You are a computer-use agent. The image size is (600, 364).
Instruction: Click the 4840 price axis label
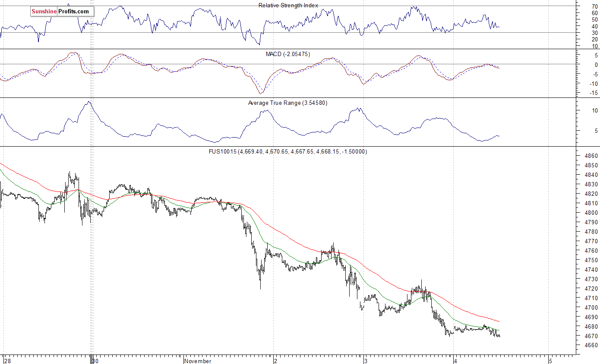pyautogui.click(x=592, y=175)
